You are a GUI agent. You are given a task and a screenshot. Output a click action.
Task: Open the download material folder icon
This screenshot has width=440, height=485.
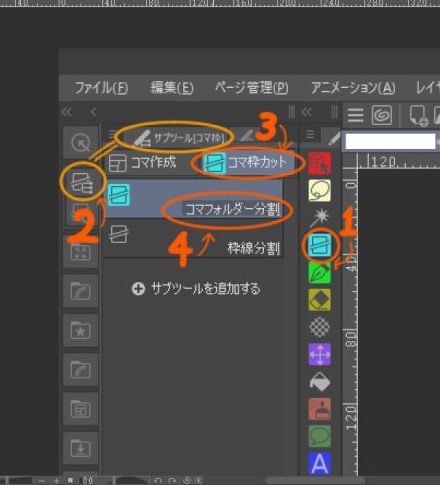(x=81, y=449)
